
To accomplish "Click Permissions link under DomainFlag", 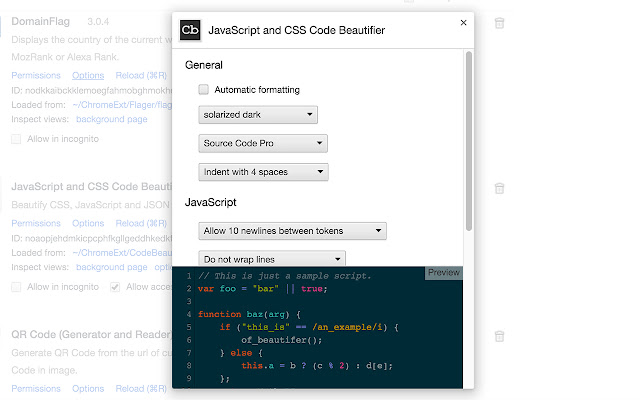I will [x=36, y=75].
